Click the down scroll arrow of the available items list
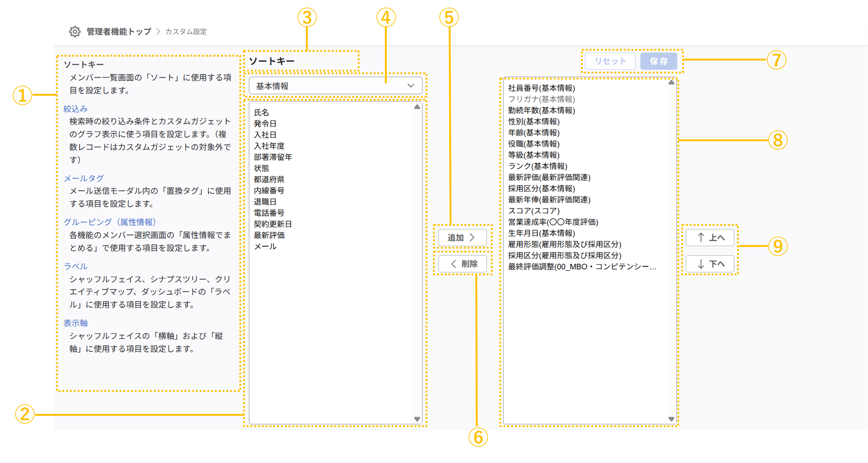Image resolution: width=868 pixels, height=463 pixels. [x=417, y=419]
